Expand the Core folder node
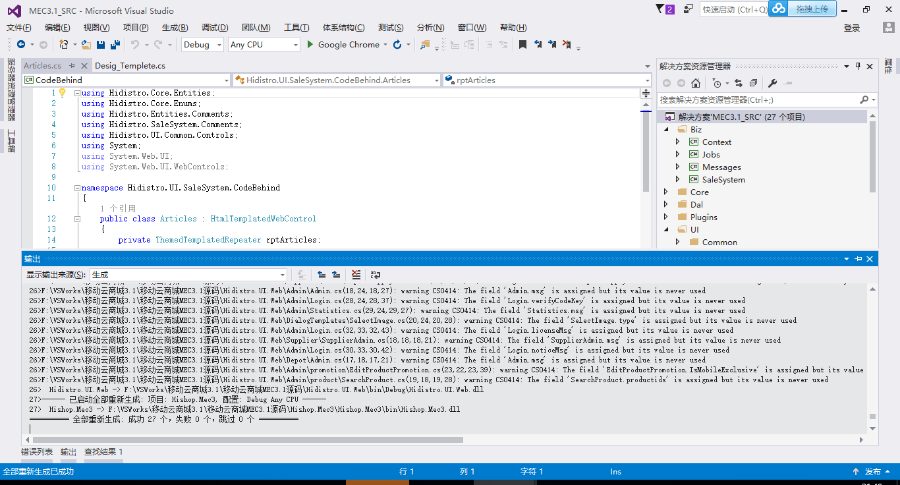Screen dimensions: 900x485 [x=666, y=192]
